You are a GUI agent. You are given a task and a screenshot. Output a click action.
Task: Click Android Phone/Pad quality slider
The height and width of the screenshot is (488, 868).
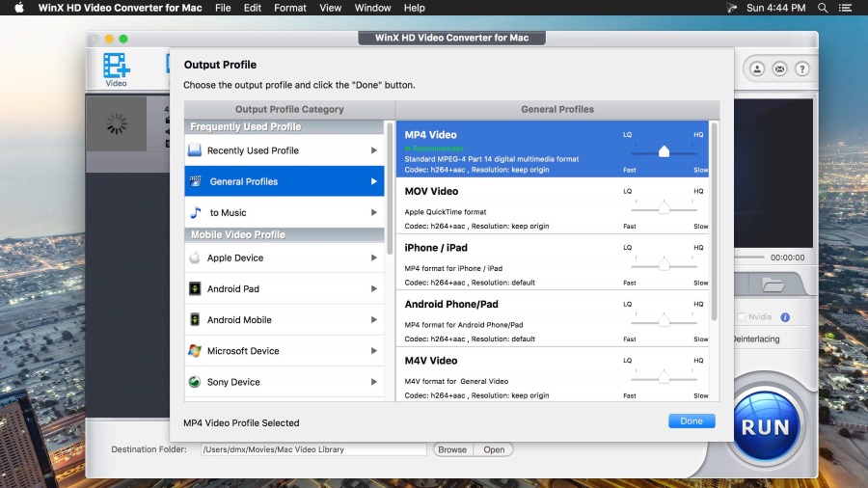pyautogui.click(x=664, y=321)
